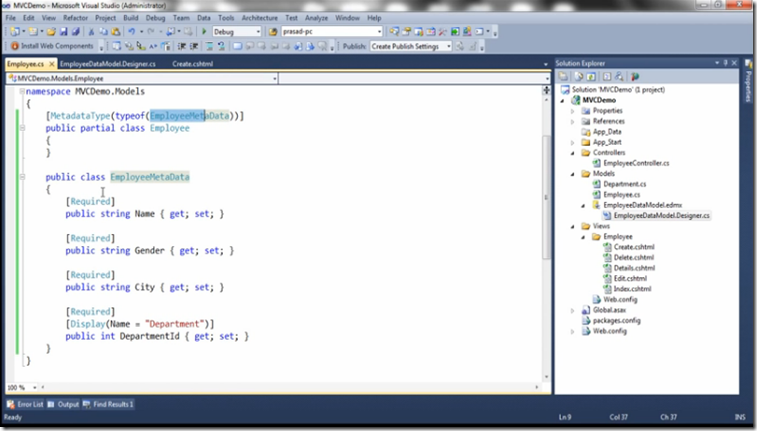Viewport: 757px width, 431px height.
Task: Switch to the Create.cshtml tab
Action: (193, 64)
